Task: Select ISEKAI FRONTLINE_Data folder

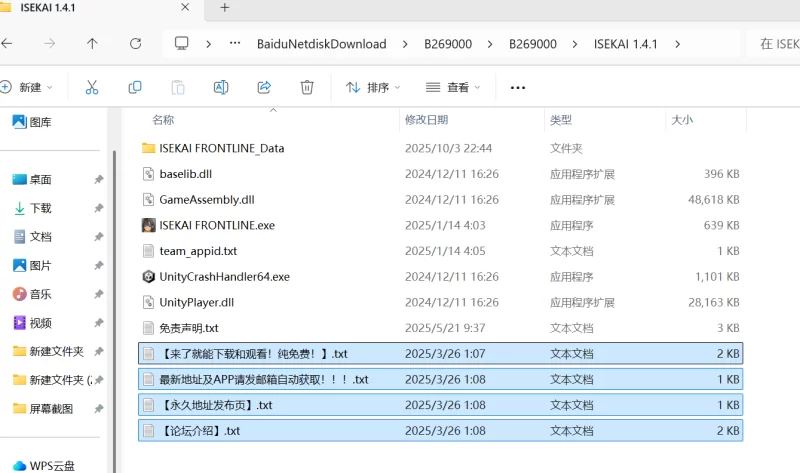Action: click(x=441, y=148)
